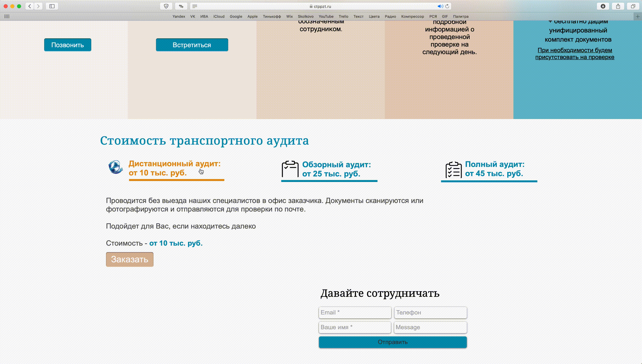Click the Встретиться button

192,45
